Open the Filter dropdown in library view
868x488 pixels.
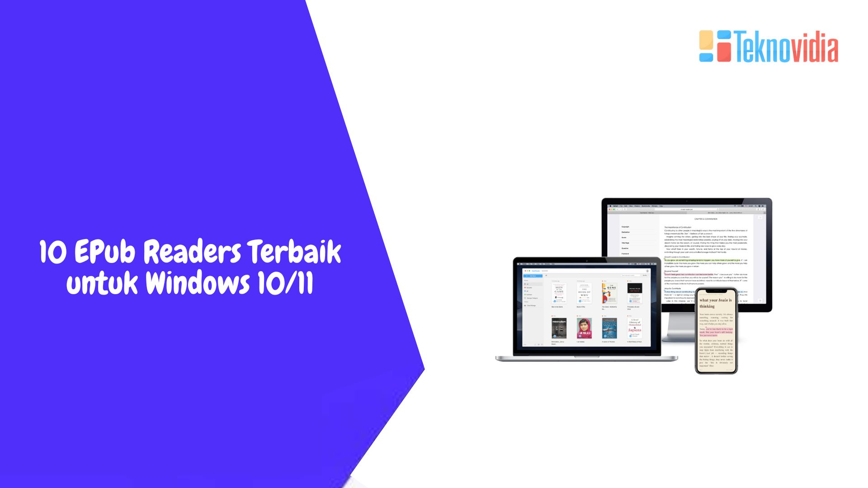pos(644,275)
